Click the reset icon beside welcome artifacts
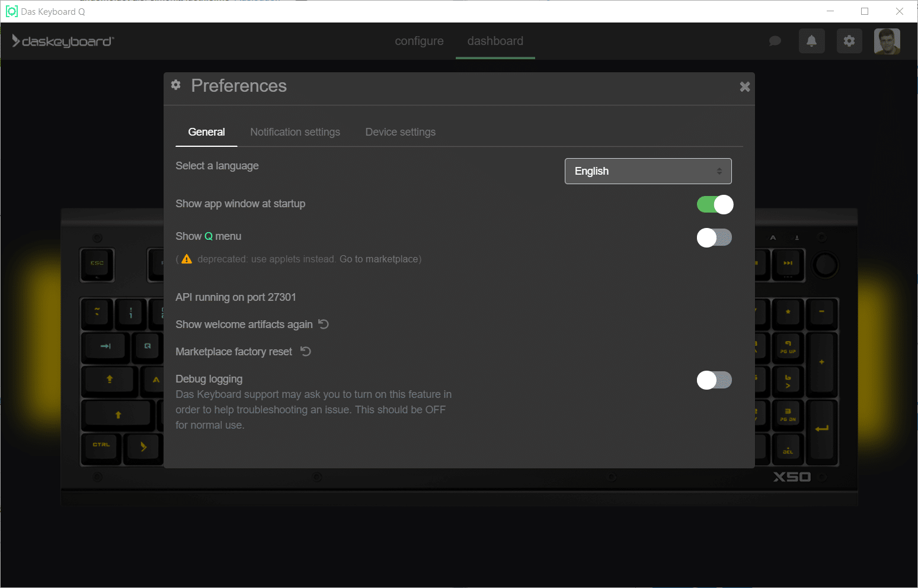The image size is (918, 588). click(324, 324)
